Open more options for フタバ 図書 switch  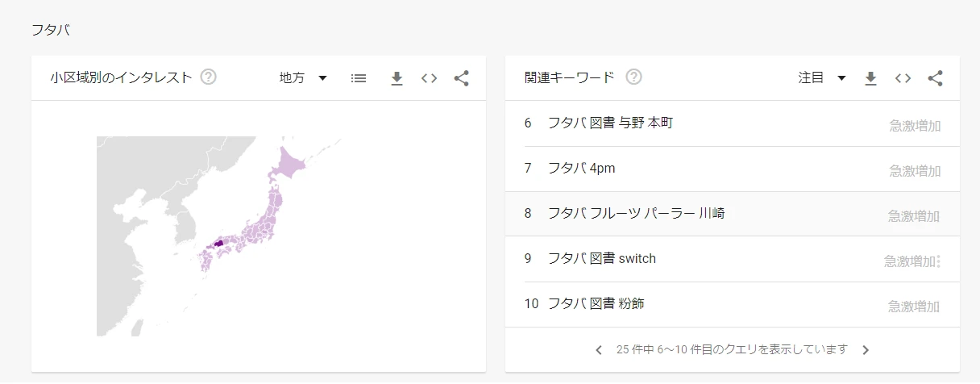[x=939, y=261]
